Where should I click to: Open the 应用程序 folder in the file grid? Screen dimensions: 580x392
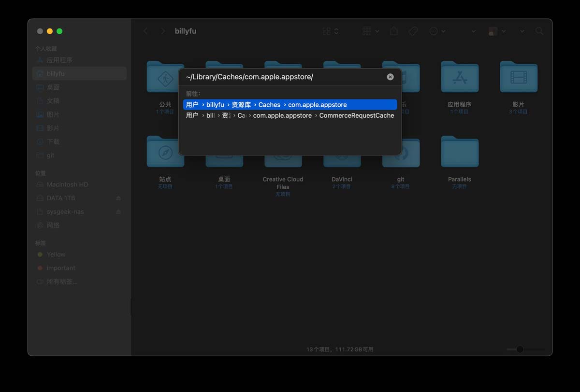point(459,78)
